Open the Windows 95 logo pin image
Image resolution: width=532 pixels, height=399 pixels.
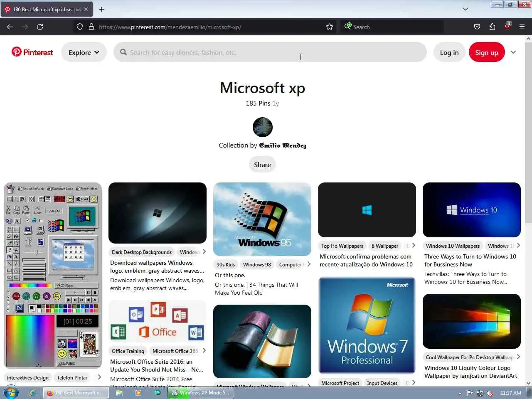click(x=262, y=219)
